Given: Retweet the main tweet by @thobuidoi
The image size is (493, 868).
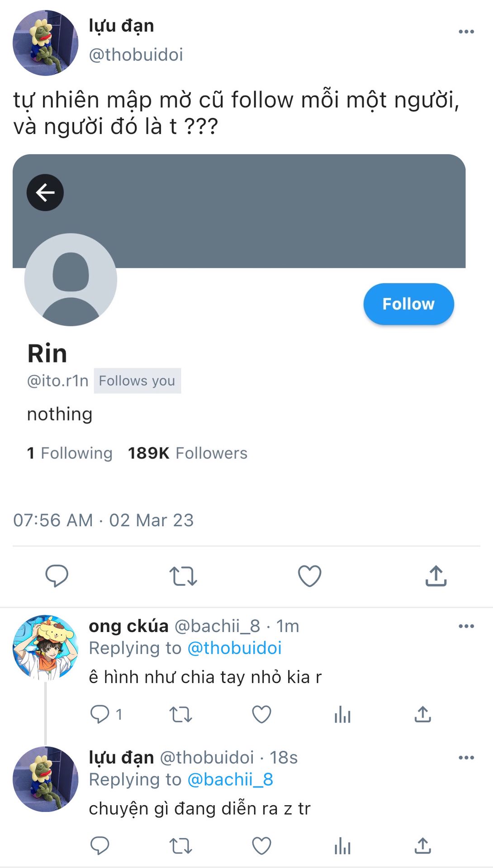Looking at the screenshot, I should click(183, 576).
